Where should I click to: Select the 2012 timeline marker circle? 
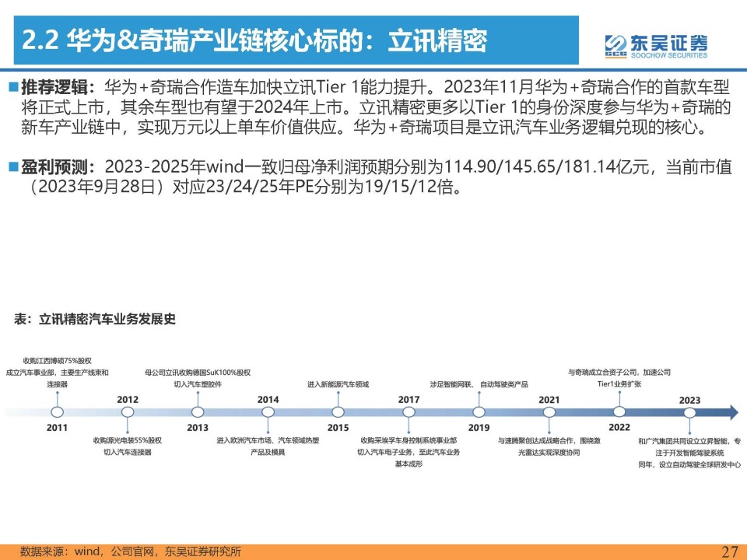(128, 412)
